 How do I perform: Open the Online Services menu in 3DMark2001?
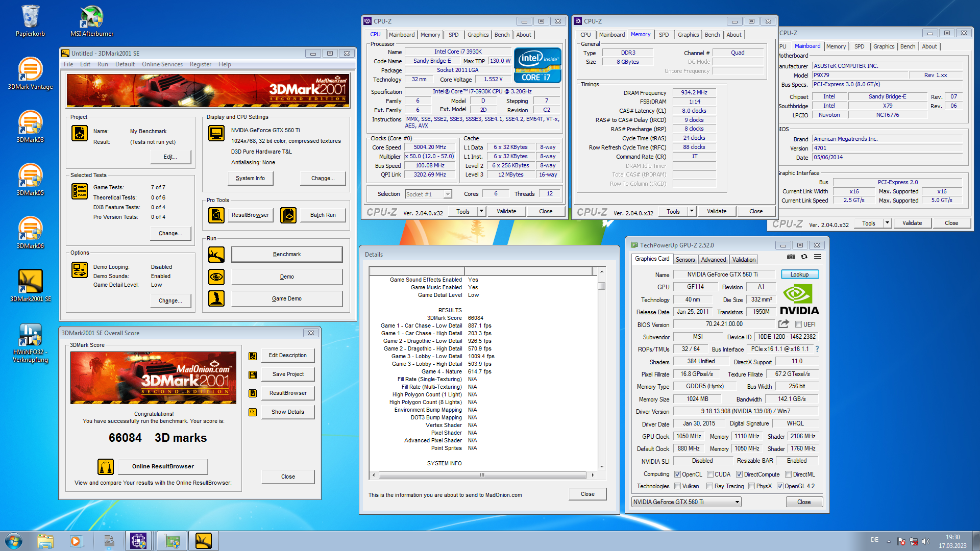click(x=162, y=64)
